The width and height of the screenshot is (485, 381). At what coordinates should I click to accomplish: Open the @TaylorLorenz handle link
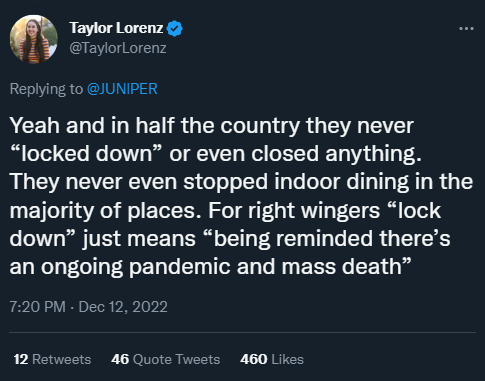[118, 48]
